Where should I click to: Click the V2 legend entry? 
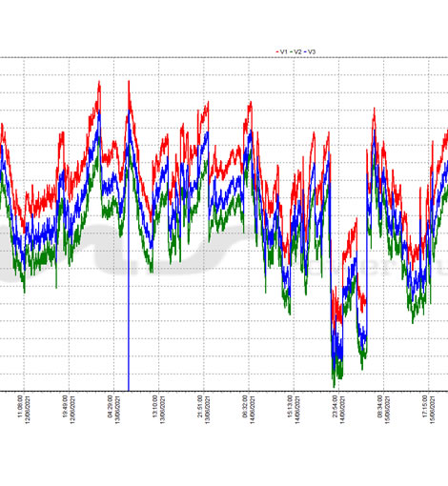click(x=295, y=51)
